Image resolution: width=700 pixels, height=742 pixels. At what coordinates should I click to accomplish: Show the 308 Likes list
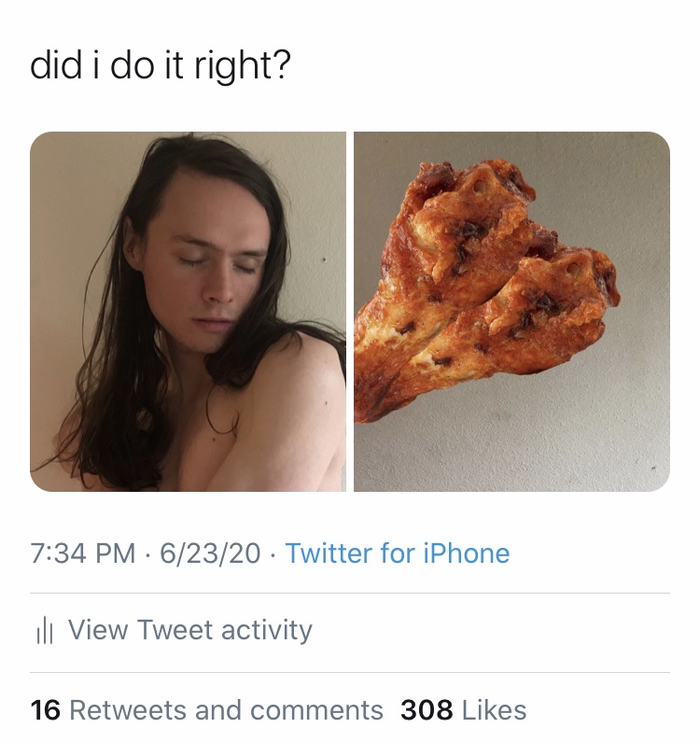point(463,710)
